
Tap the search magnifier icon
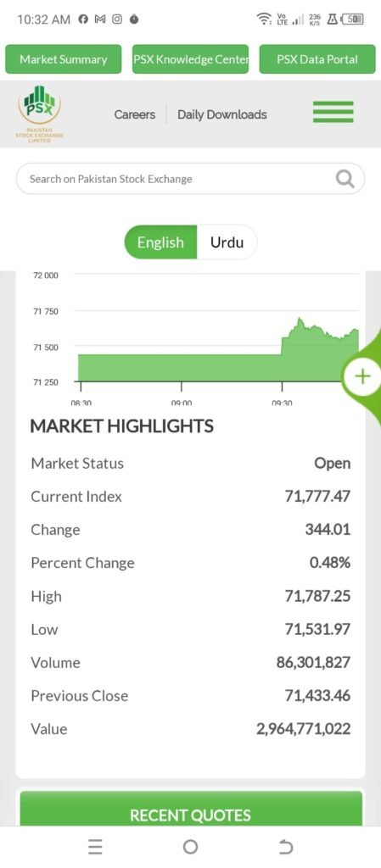tap(345, 179)
